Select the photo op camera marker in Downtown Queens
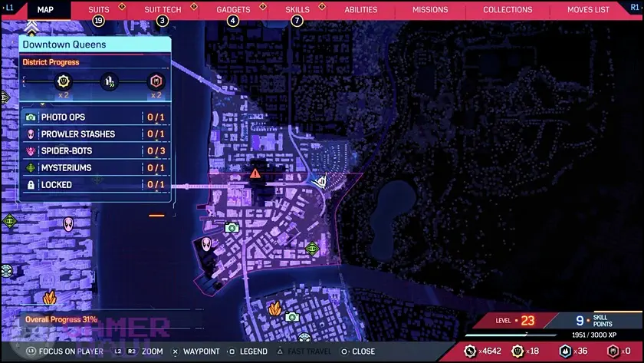 (232, 228)
